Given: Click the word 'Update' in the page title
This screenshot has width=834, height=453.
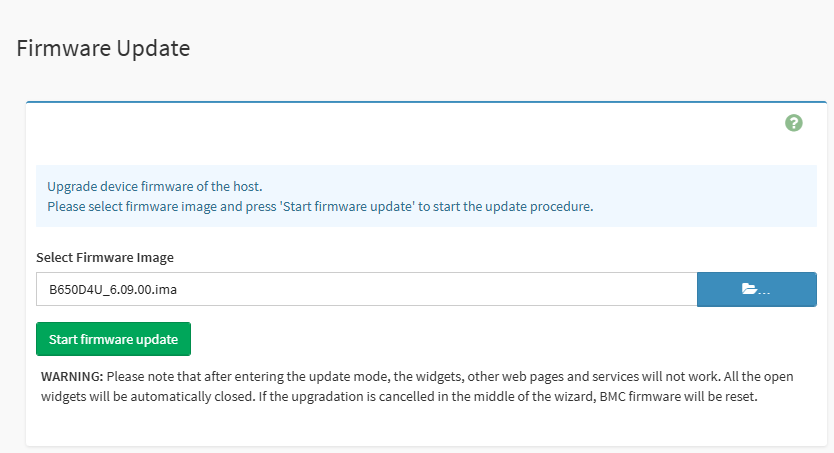Looking at the screenshot, I should [153, 47].
